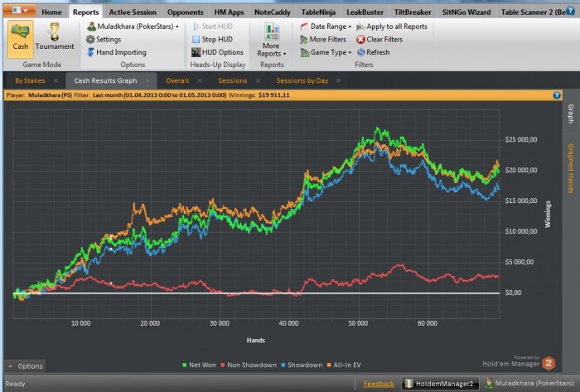580x392 pixels.
Task: Click HoldemManager2 status bar button
Action: coord(440,384)
